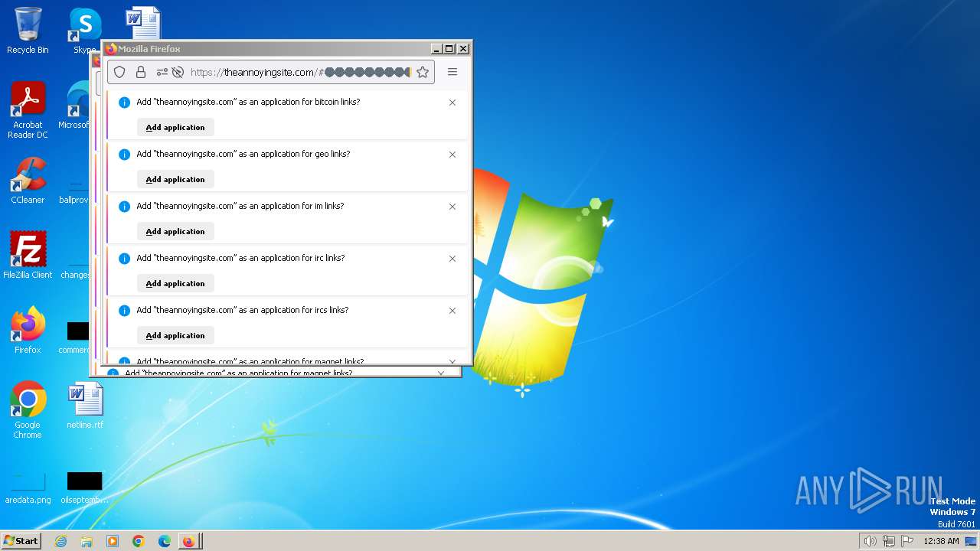Open CCleaner desktop shortcut
The height and width of the screenshot is (551, 980).
[28, 181]
